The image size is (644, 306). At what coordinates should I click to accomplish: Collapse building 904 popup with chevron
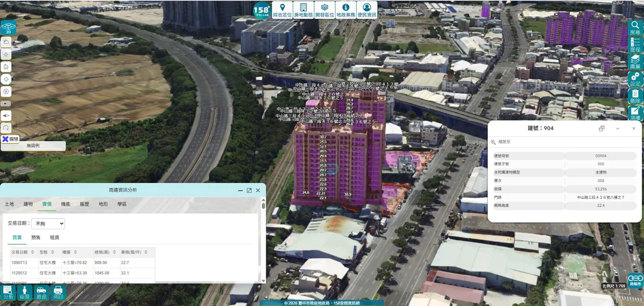click(x=618, y=129)
